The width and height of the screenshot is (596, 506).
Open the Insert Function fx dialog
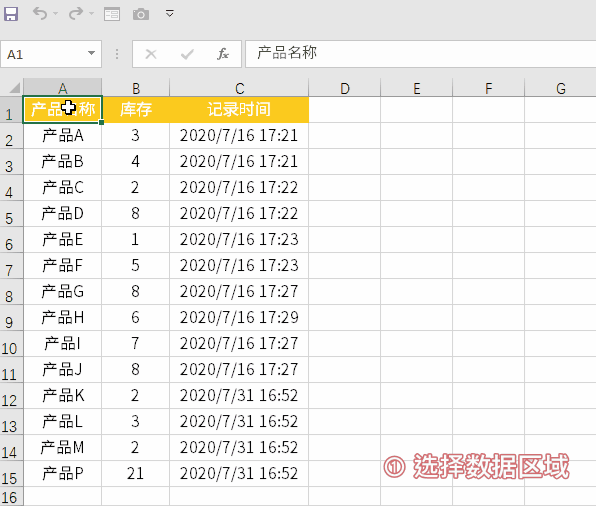(223, 54)
